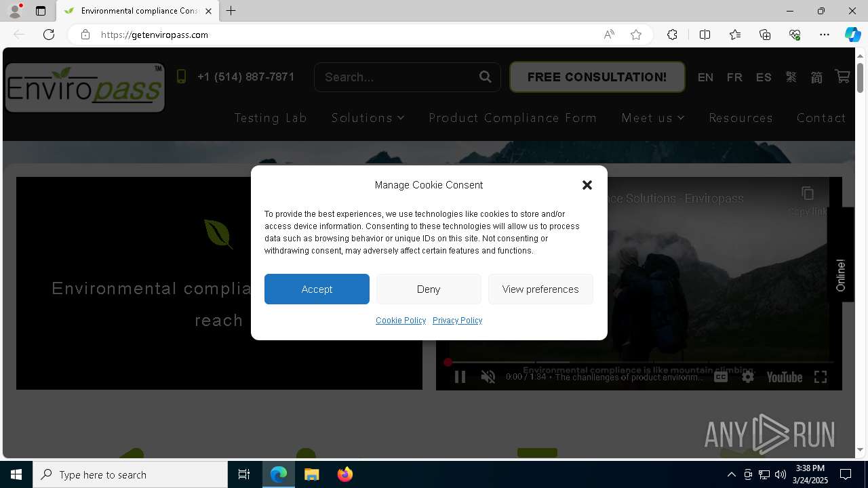Switch site language to FR

734,77
